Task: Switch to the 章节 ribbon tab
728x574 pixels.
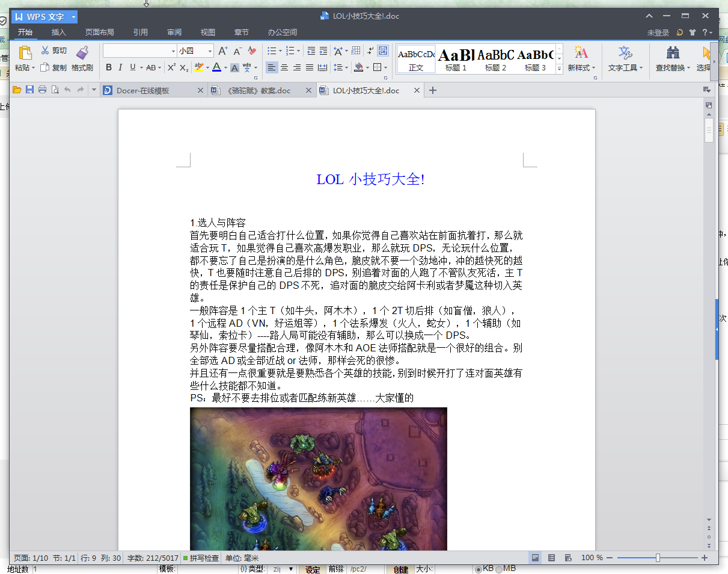Action: coord(242,32)
